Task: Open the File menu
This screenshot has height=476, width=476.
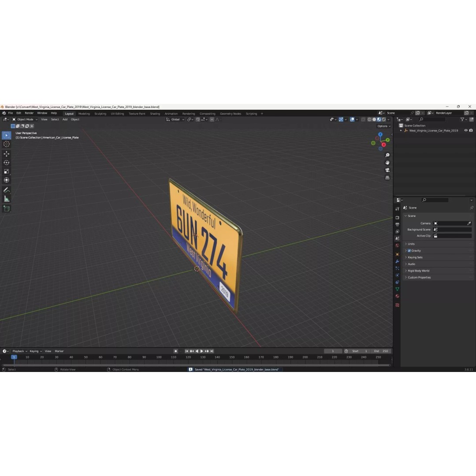Action: coord(10,113)
